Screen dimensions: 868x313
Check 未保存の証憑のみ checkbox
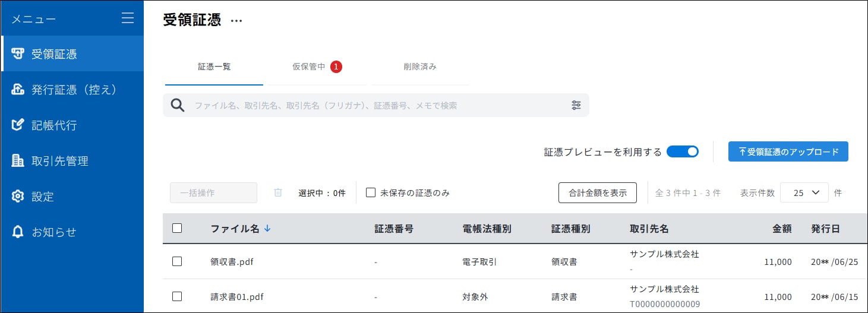pyautogui.click(x=371, y=192)
